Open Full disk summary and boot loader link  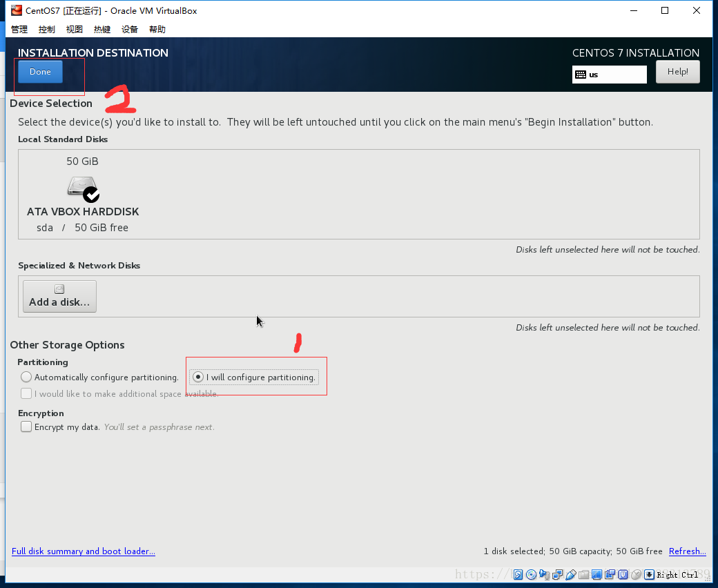[84, 551]
